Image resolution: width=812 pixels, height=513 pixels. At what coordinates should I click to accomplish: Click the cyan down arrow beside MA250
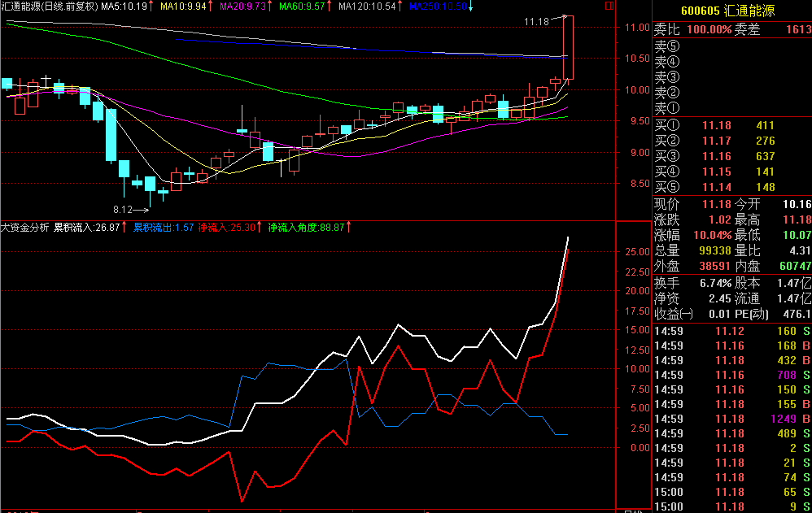pos(470,7)
